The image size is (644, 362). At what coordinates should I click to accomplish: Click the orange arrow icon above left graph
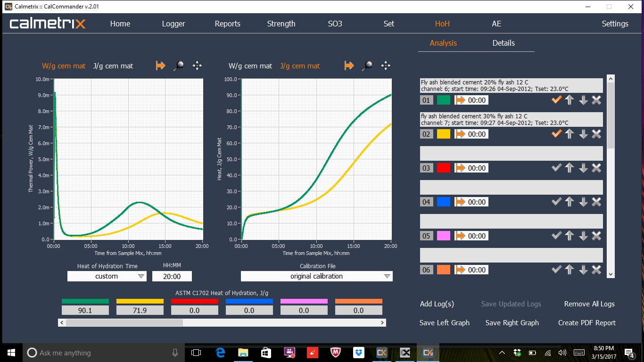click(160, 66)
